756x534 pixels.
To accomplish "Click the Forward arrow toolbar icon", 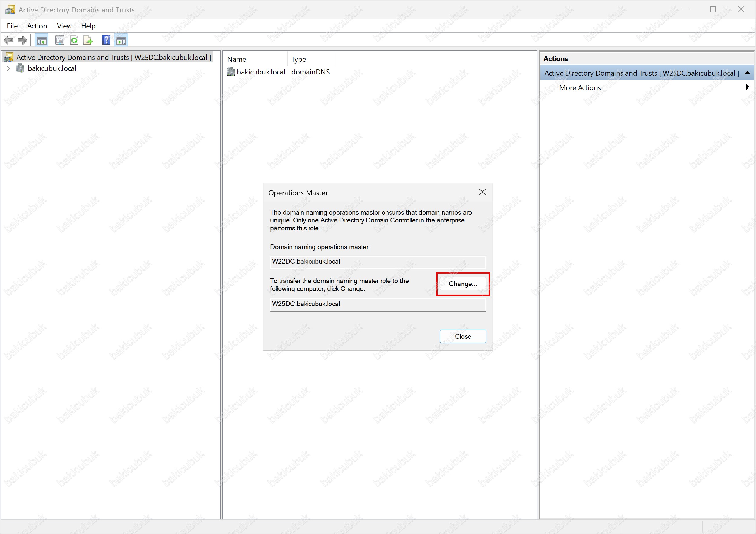I will (22, 41).
